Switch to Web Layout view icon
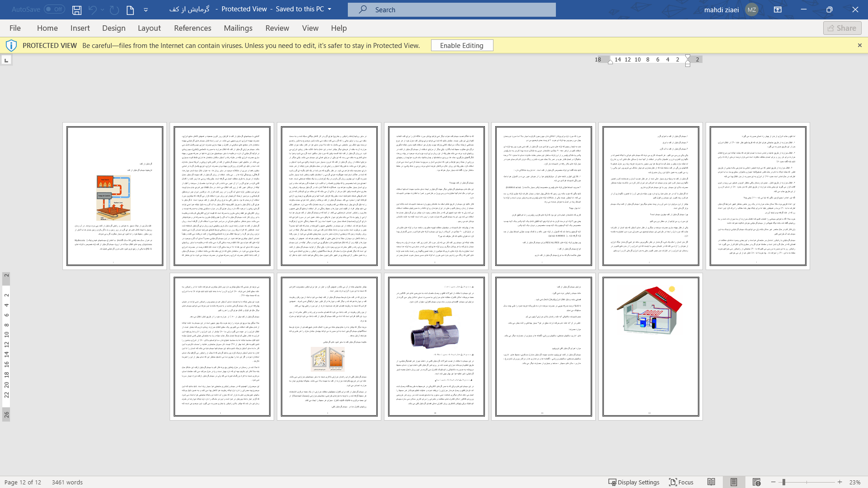 point(756,482)
